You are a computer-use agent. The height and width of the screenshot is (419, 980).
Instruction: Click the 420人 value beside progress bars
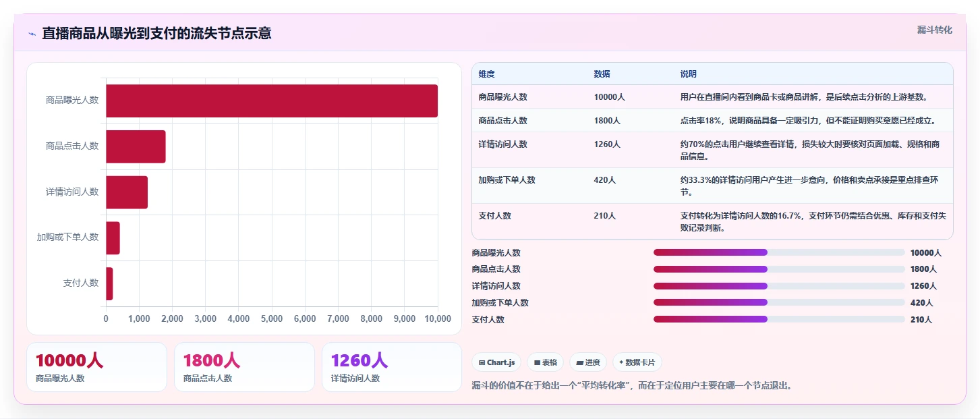(921, 302)
